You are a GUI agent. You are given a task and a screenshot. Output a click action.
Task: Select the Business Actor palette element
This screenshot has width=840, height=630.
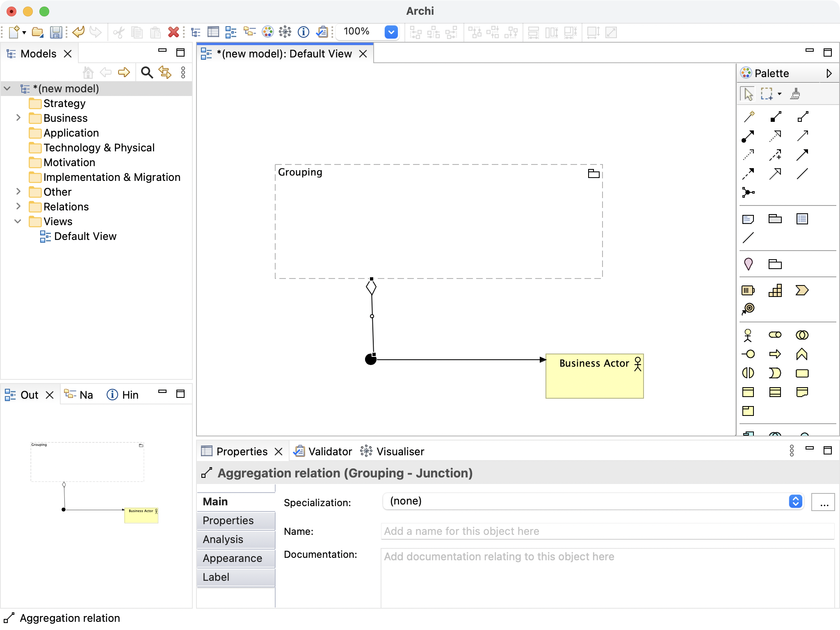point(748,336)
